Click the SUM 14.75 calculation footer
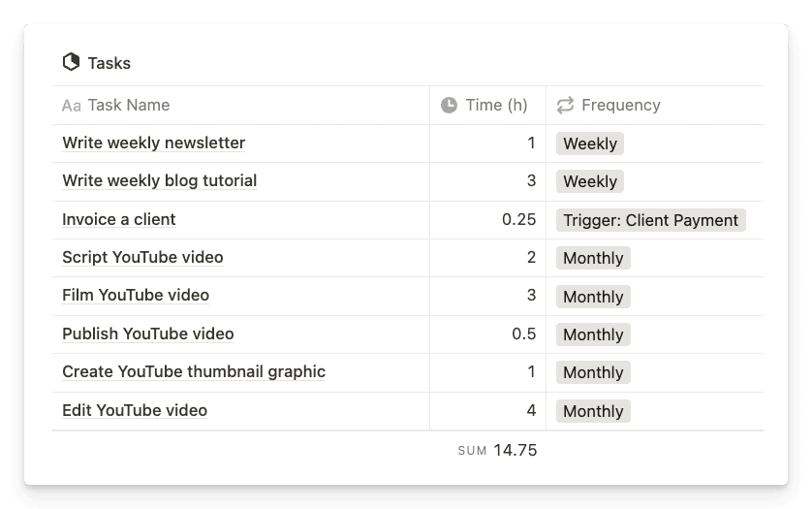Image resolution: width=812 pixels, height=509 pixels. [497, 450]
